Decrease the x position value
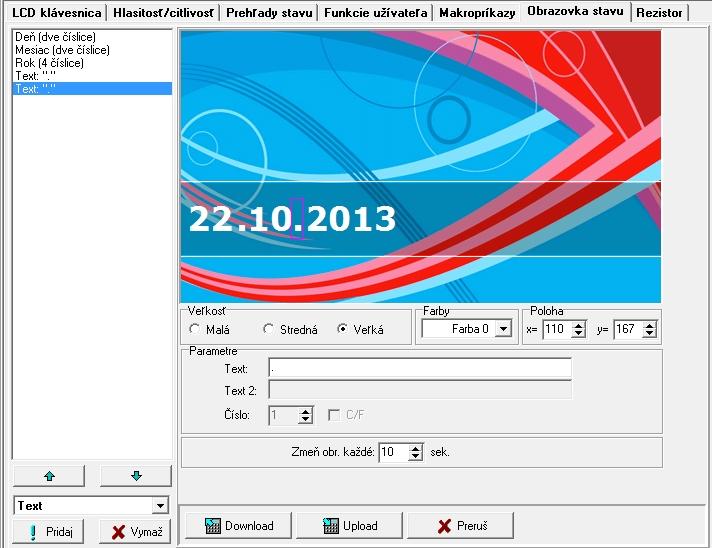Image resolution: width=712 pixels, height=548 pixels. tap(578, 333)
